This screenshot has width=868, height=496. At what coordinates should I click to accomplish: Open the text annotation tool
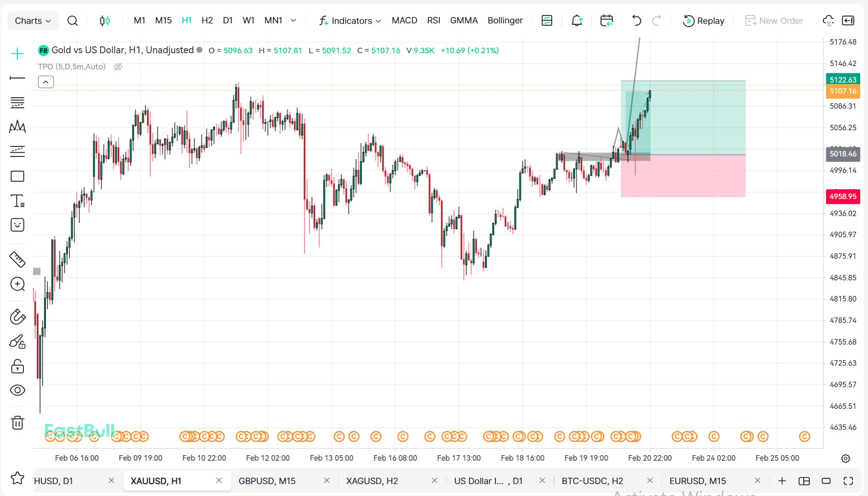click(17, 201)
